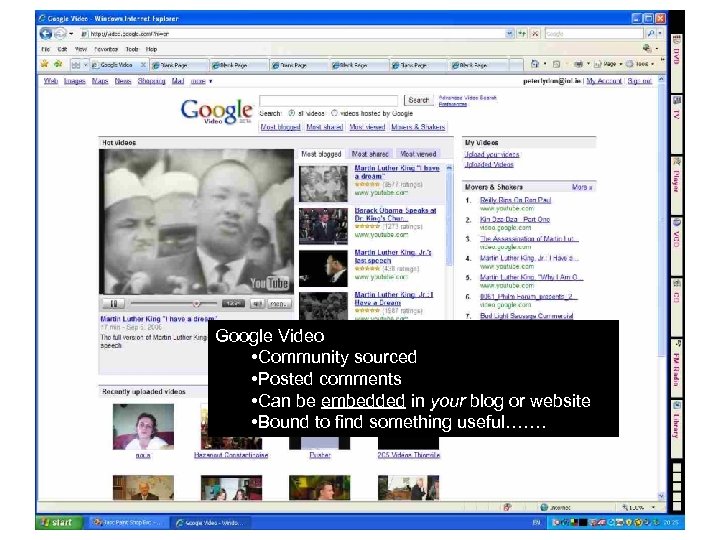720x540 pixels.
Task: Open the Web link in Google bar
Action: point(51,81)
